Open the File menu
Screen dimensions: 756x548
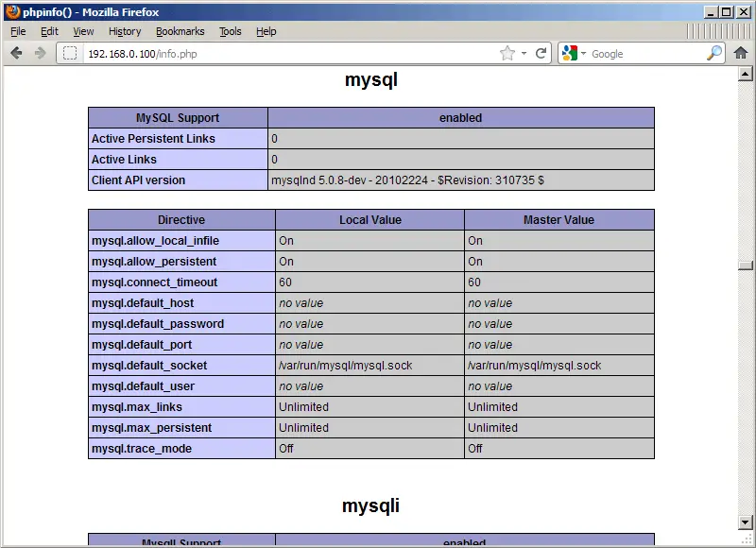(x=18, y=31)
